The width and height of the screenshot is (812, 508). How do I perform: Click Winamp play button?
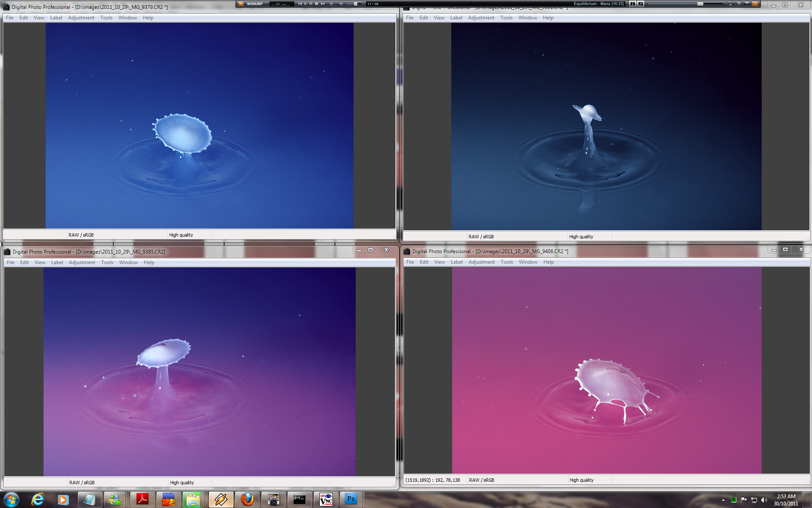pos(305,3)
